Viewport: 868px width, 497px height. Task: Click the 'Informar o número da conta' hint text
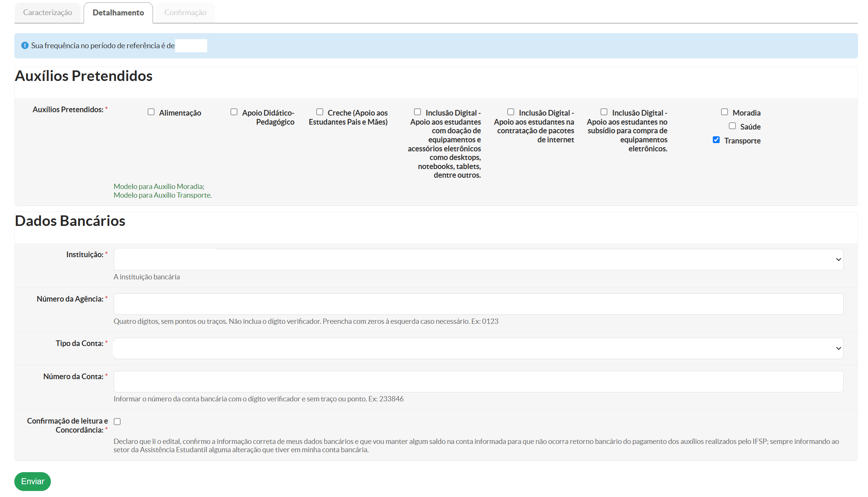tap(258, 399)
